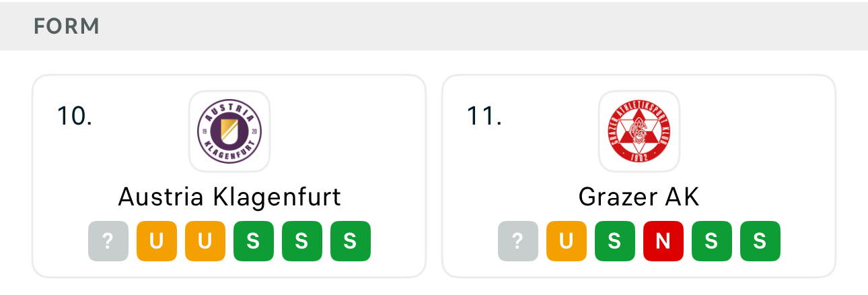
Task: Click Austria Klagenfurt's first orange U badge
Action: [157, 241]
